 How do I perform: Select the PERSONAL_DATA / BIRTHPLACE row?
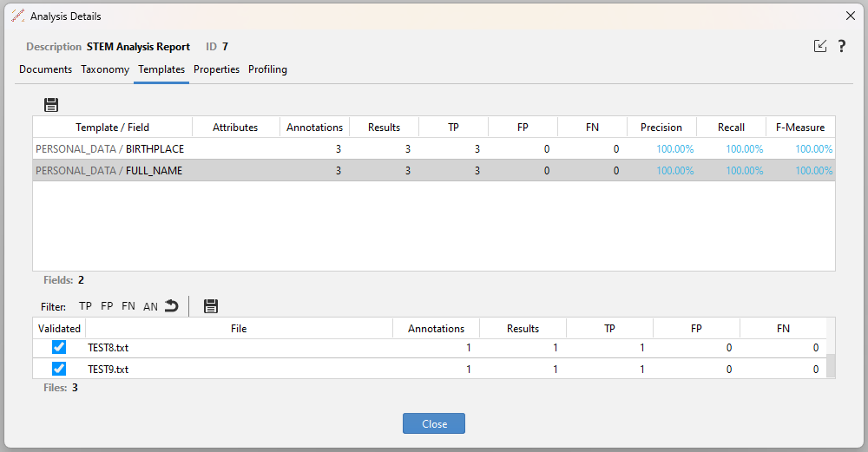click(110, 149)
